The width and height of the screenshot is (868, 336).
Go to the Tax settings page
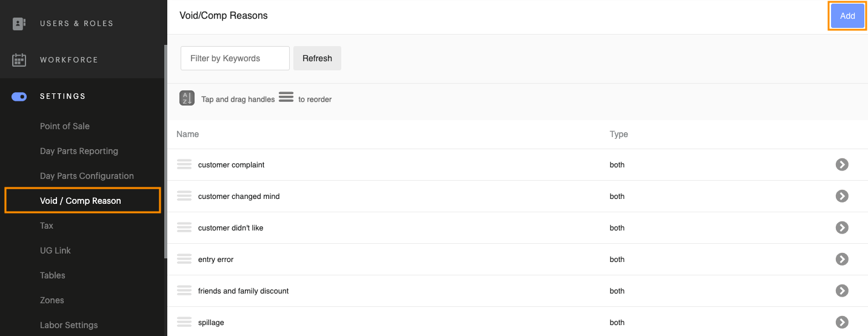(x=47, y=226)
